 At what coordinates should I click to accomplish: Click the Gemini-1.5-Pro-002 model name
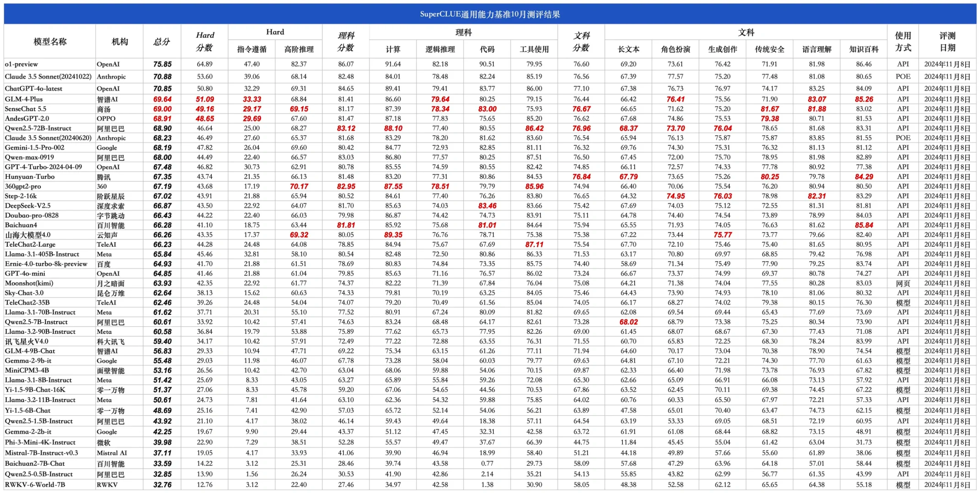tap(35, 148)
